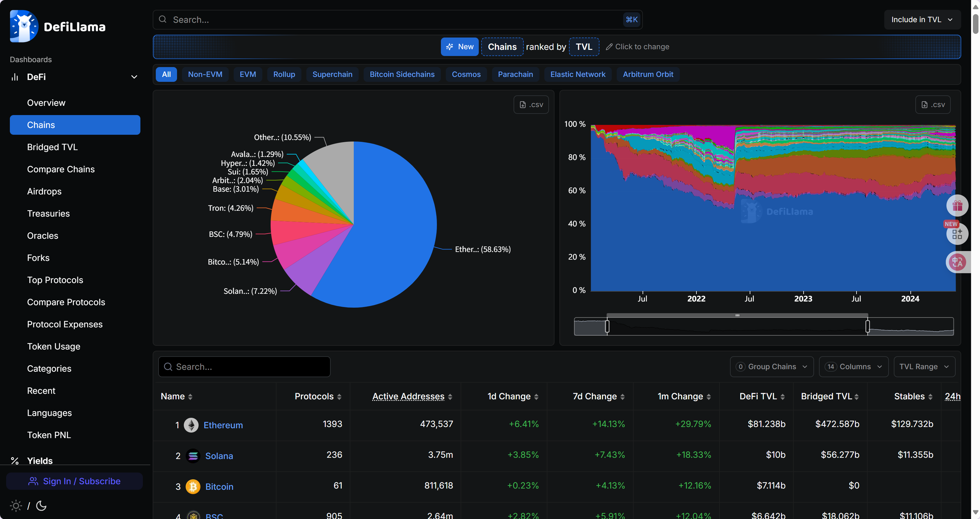Select the Bitcoin Sidechains filter
Screen dimensions: 980x519
[402, 74]
